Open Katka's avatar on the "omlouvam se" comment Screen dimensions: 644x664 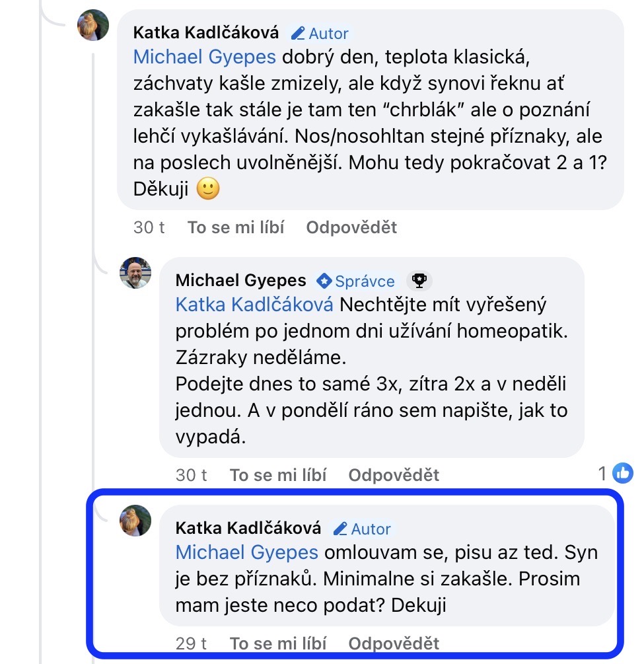tap(135, 521)
